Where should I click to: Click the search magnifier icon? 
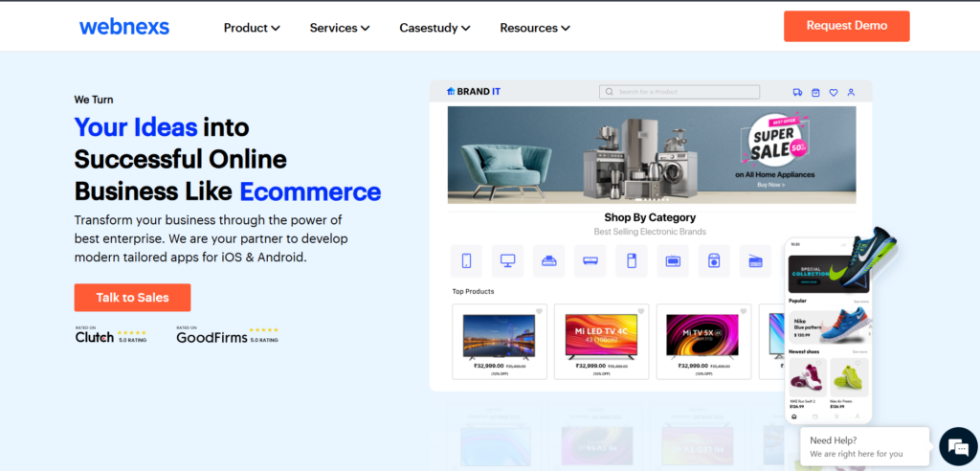click(610, 92)
